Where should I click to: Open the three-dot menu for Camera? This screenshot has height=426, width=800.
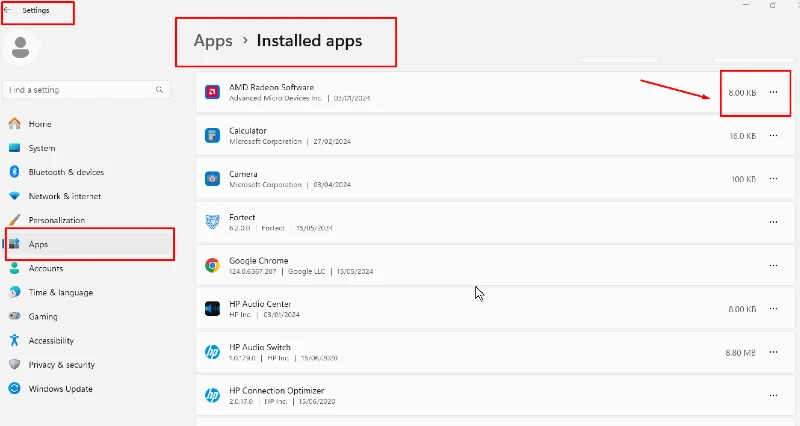(x=773, y=179)
